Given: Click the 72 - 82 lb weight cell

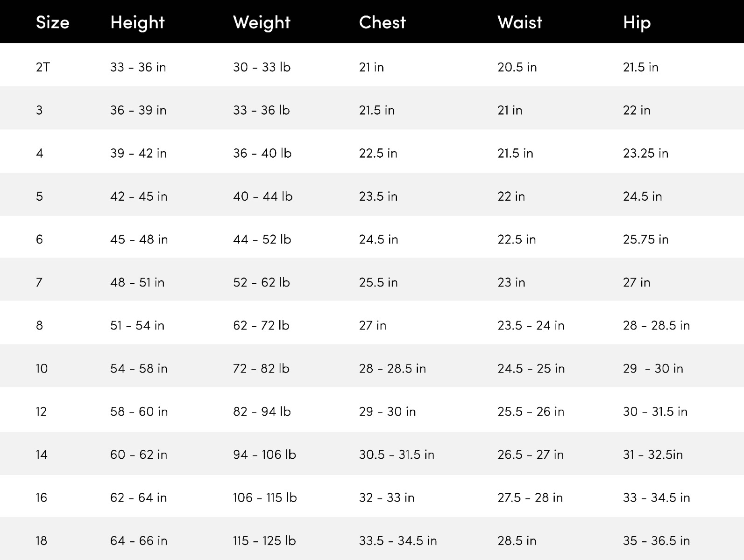Looking at the screenshot, I should click(x=261, y=369).
